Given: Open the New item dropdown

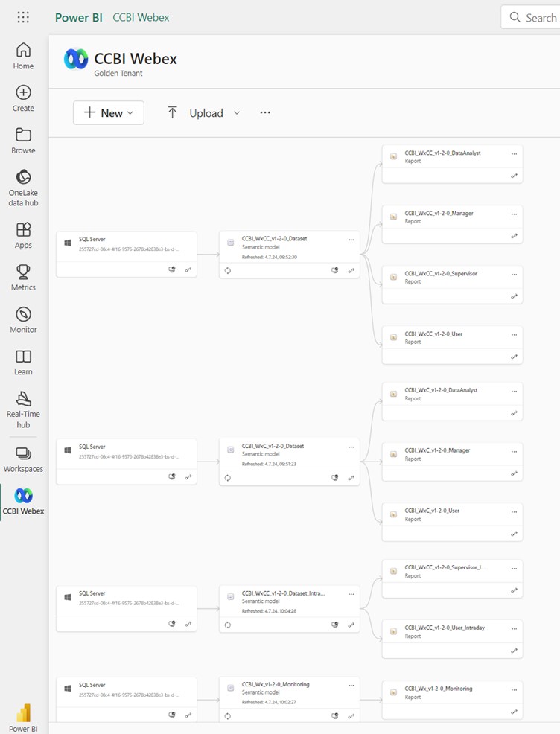Looking at the screenshot, I should pos(109,113).
